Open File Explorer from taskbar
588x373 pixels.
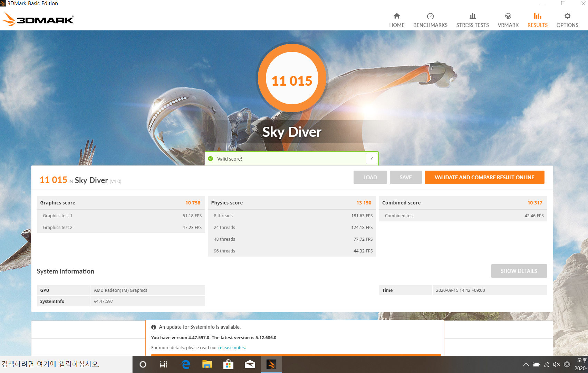pyautogui.click(x=207, y=364)
